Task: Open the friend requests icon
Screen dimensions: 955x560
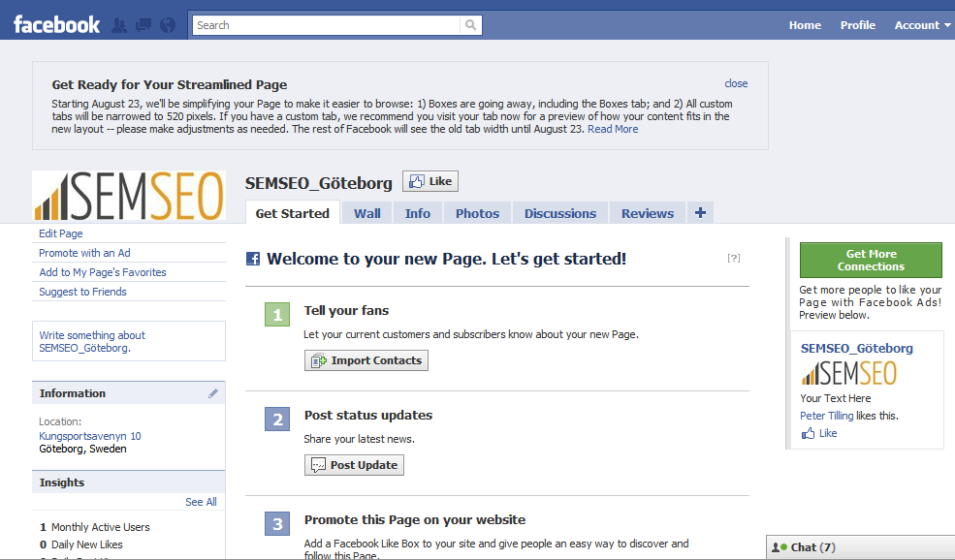Action: click(119, 25)
